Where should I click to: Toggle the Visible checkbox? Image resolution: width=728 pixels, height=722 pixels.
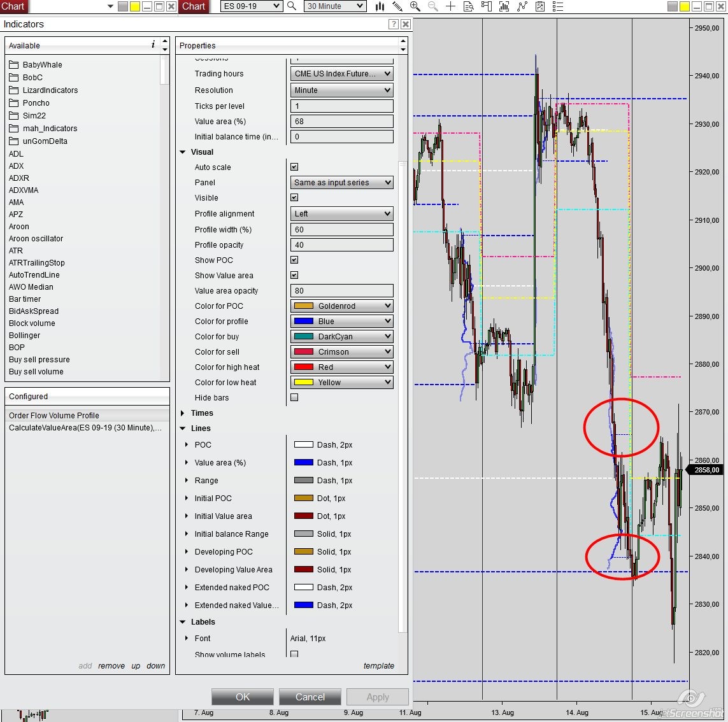[x=294, y=197]
